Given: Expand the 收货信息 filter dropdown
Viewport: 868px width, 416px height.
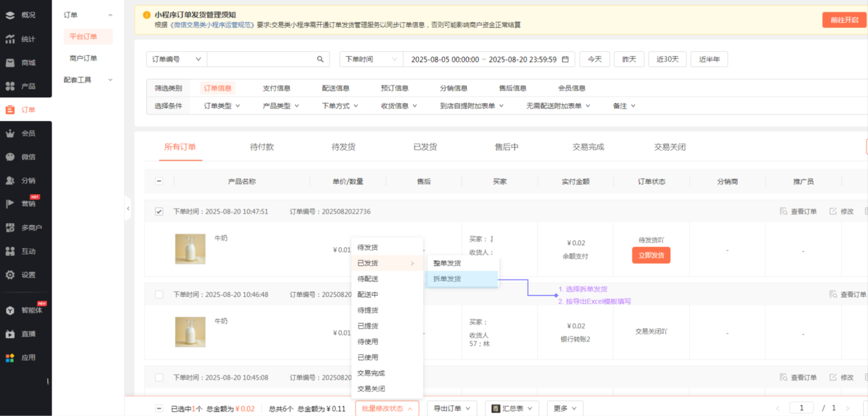Looking at the screenshot, I should [x=399, y=106].
